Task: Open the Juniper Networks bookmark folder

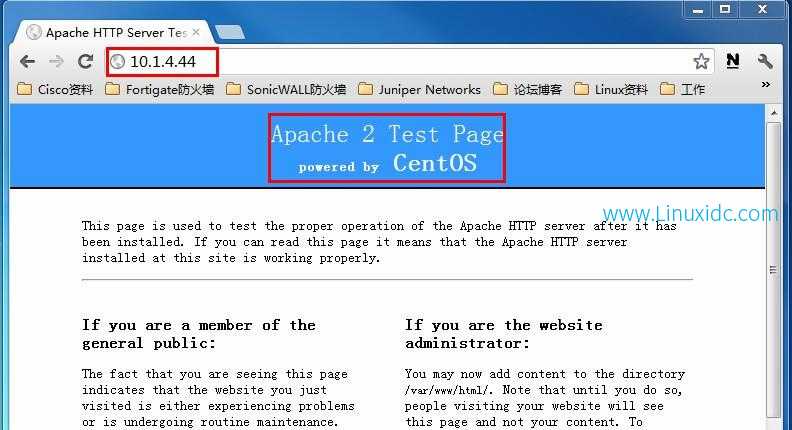Action: click(x=419, y=89)
